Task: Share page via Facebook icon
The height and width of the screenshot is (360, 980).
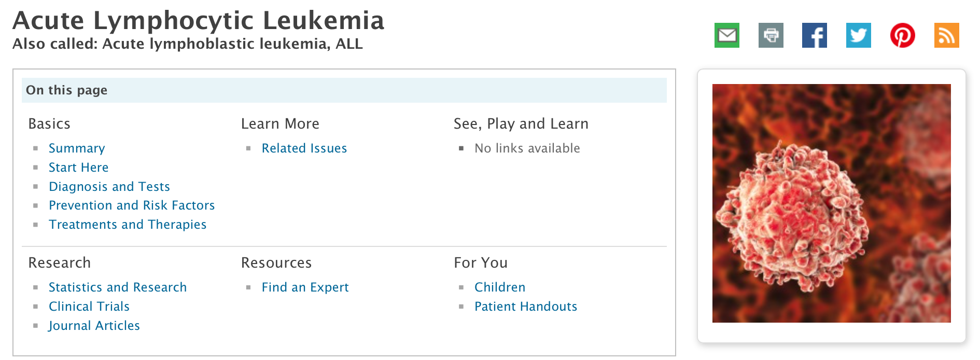Action: tap(814, 35)
